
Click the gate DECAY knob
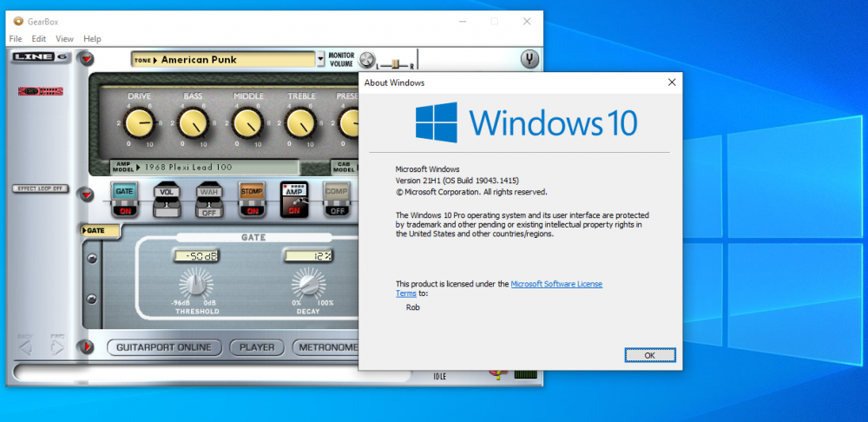point(308,284)
